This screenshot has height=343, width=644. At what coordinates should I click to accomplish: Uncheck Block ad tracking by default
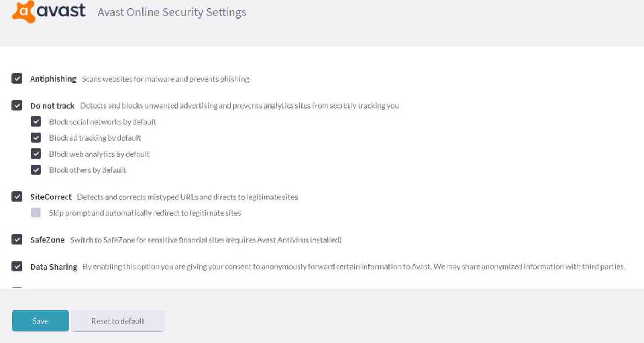coord(36,138)
